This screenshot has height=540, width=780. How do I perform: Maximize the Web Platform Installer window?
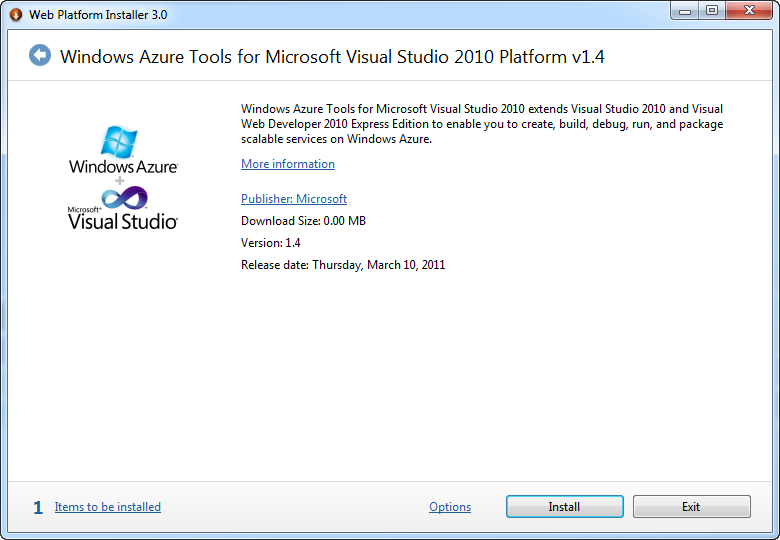(712, 11)
